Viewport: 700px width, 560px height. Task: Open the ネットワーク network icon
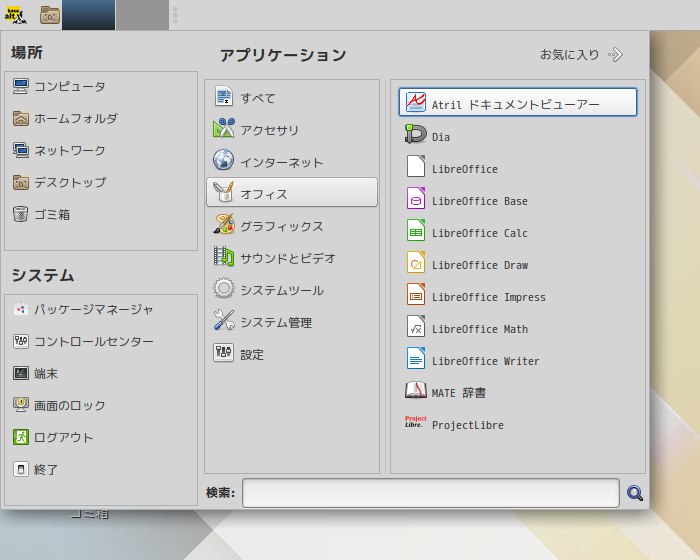21,150
